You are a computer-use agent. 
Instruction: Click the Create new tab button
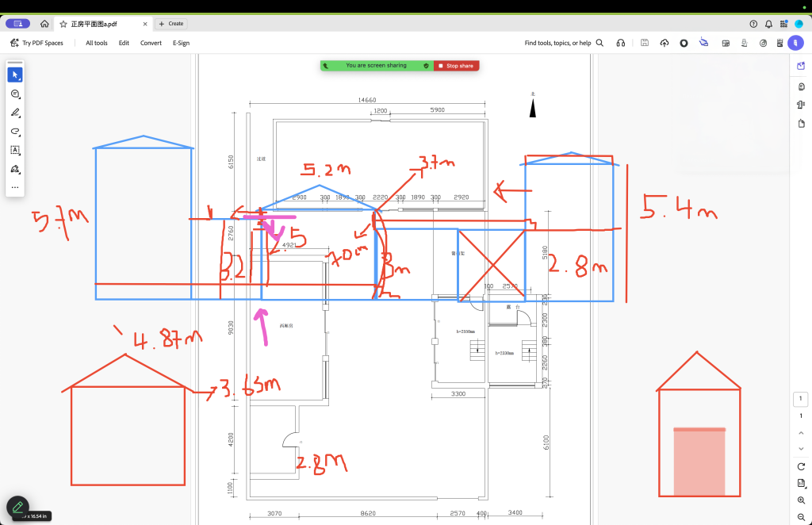tap(171, 24)
